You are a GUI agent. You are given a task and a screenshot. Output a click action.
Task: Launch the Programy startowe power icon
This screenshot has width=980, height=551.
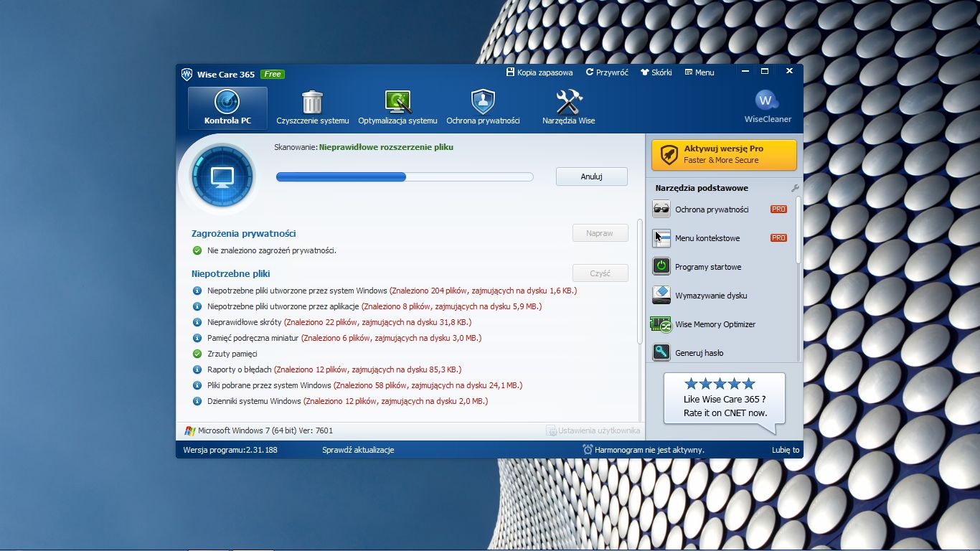pos(661,267)
